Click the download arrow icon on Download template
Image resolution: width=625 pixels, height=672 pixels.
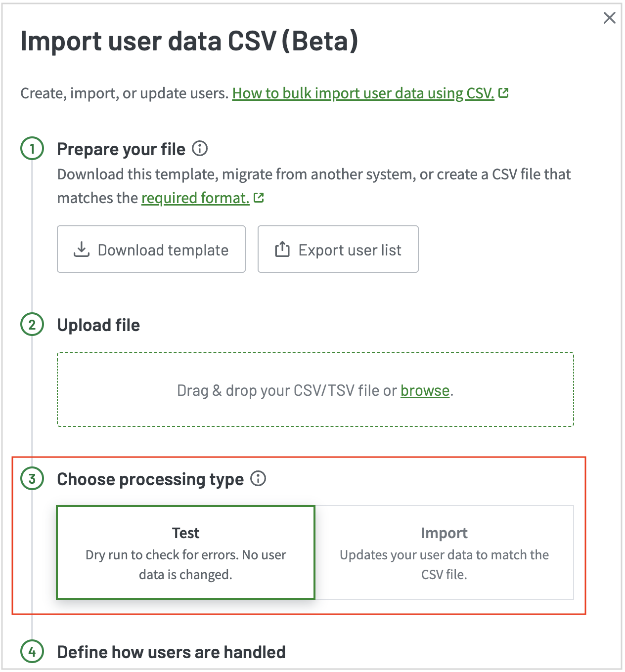82,250
